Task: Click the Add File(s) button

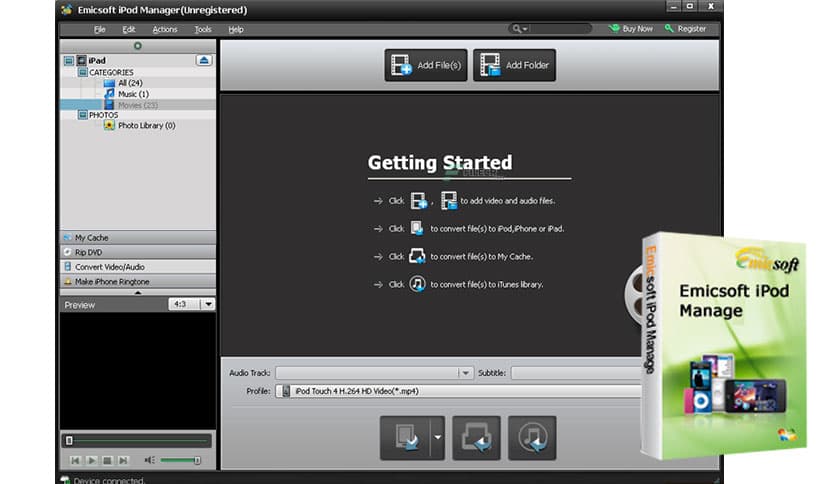Action: pos(425,65)
